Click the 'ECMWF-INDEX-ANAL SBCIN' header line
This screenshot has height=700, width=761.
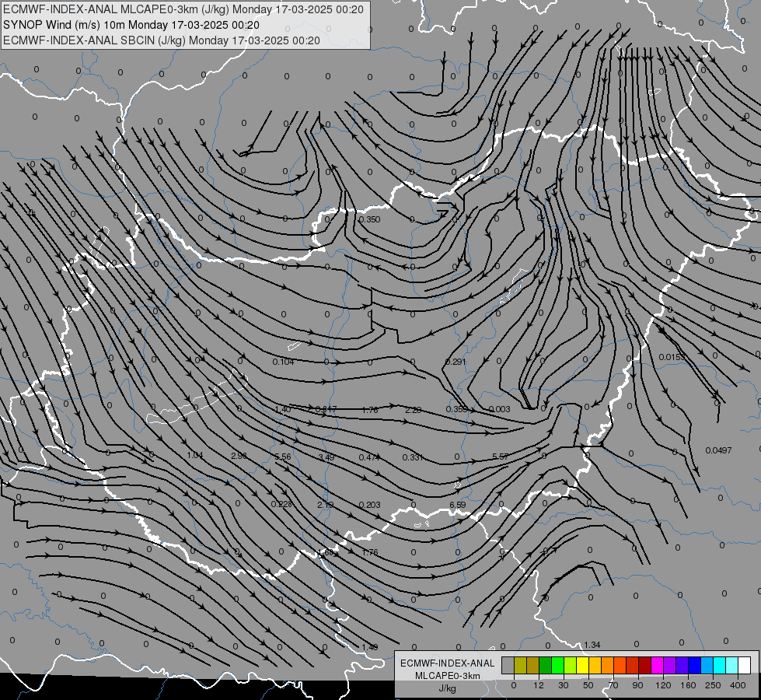(x=162, y=40)
